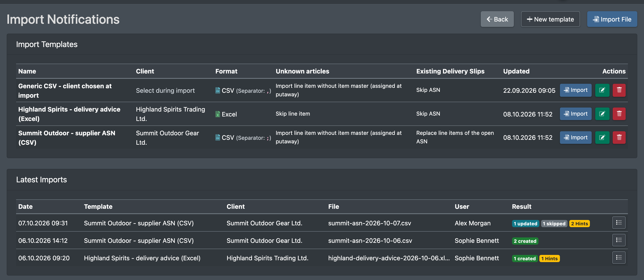
Task: Click the '2 created' result badge
Action: click(x=525, y=241)
